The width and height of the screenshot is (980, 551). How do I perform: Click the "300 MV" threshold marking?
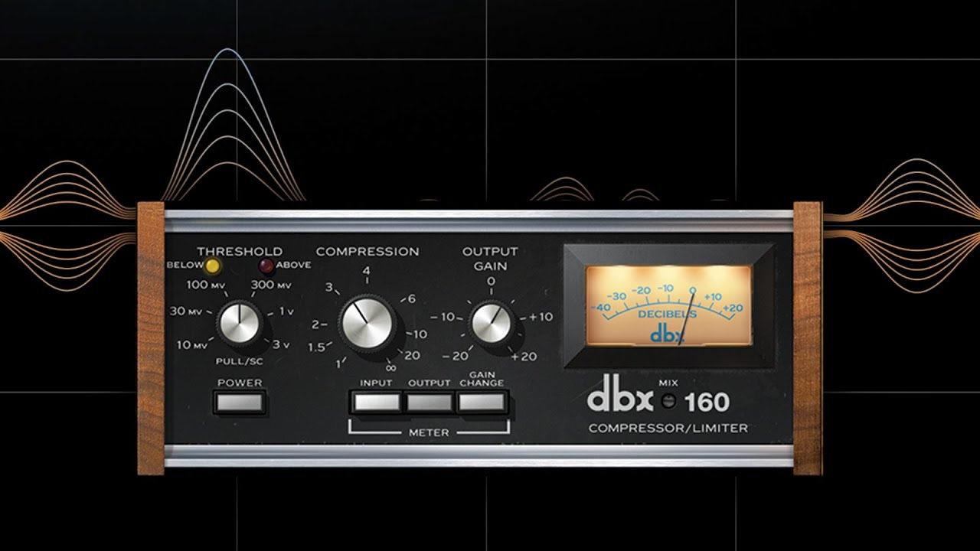point(271,285)
